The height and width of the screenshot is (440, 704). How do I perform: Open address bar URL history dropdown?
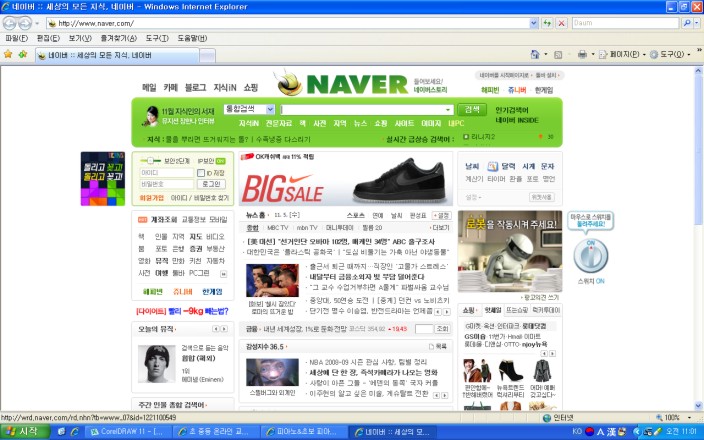pos(533,23)
